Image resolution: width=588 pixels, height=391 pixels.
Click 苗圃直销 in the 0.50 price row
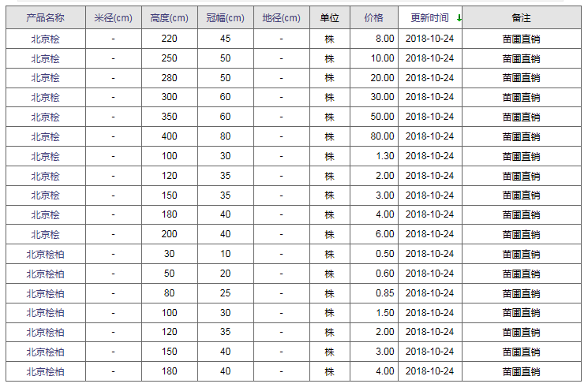[x=521, y=255]
